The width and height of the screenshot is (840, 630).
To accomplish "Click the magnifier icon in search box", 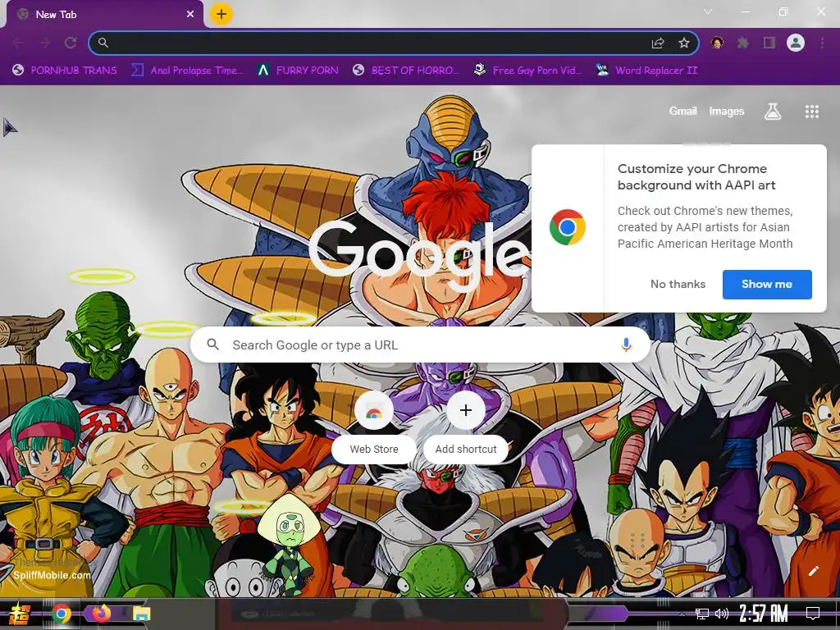I will pos(212,345).
